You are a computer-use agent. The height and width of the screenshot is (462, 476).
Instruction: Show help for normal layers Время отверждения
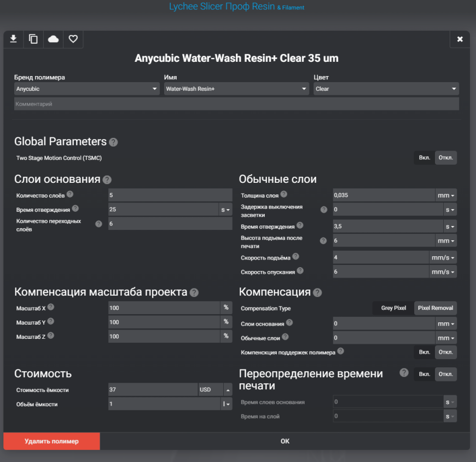(300, 225)
